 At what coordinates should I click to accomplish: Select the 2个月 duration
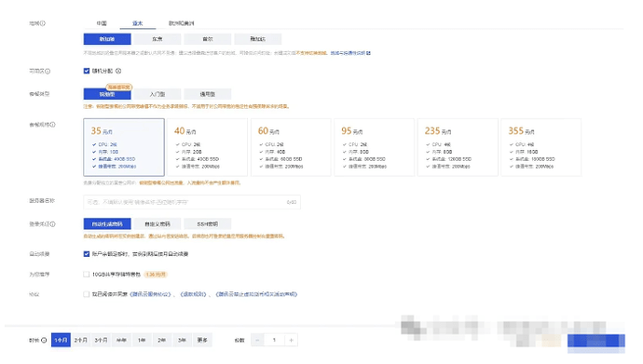click(81, 340)
